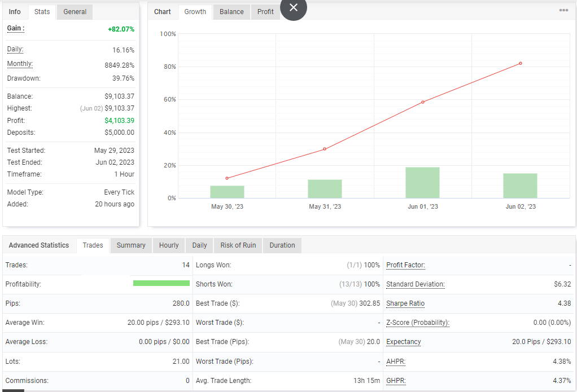Click the 39.76% drawdown value
This screenshot has width=577, height=392.
123,78
